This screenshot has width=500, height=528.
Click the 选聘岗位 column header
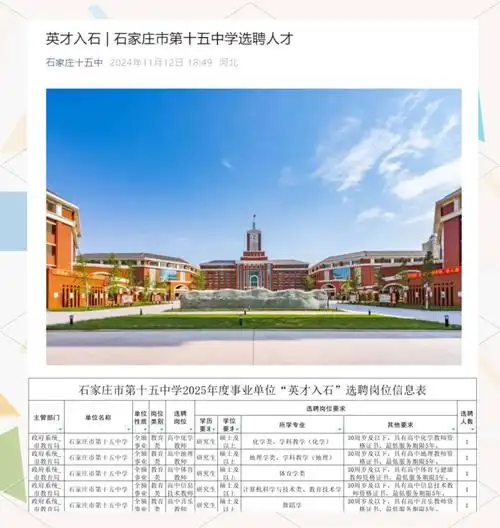point(180,417)
